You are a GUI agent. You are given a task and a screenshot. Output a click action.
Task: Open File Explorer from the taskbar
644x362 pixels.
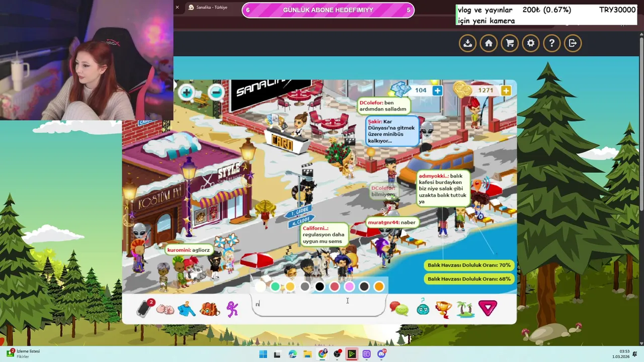[x=307, y=354]
